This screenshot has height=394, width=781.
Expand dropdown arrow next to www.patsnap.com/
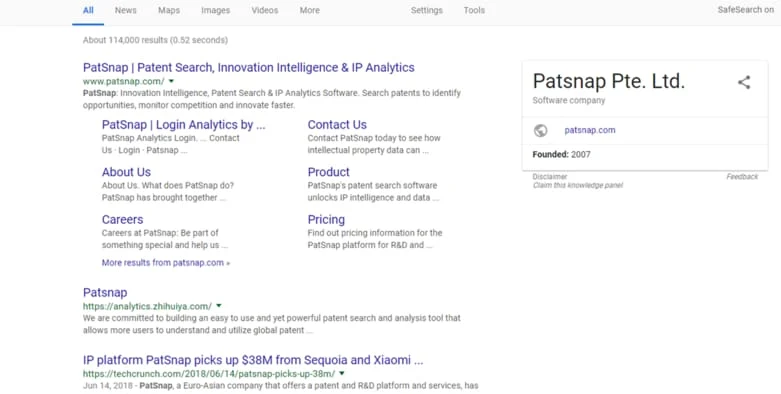point(171,81)
